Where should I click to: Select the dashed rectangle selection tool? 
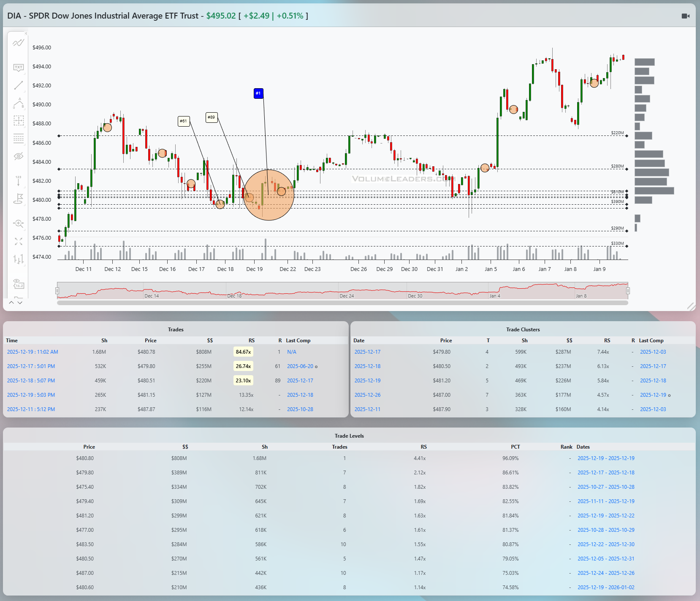[x=18, y=121]
